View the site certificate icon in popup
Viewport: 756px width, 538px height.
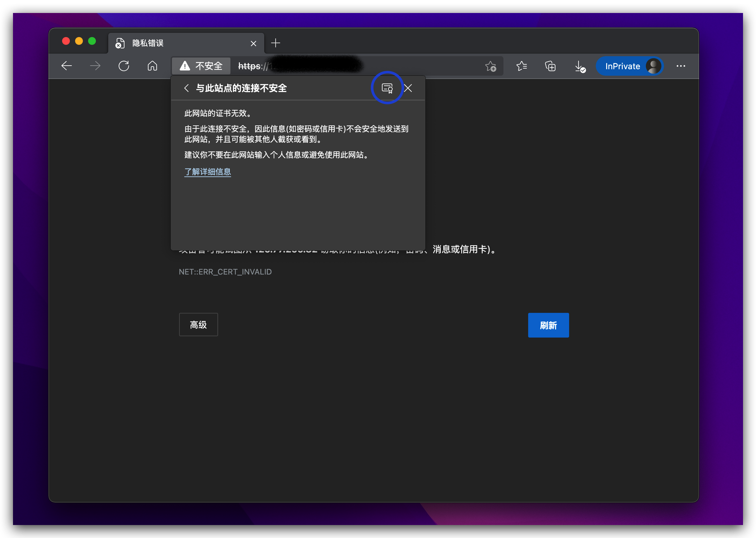(387, 88)
